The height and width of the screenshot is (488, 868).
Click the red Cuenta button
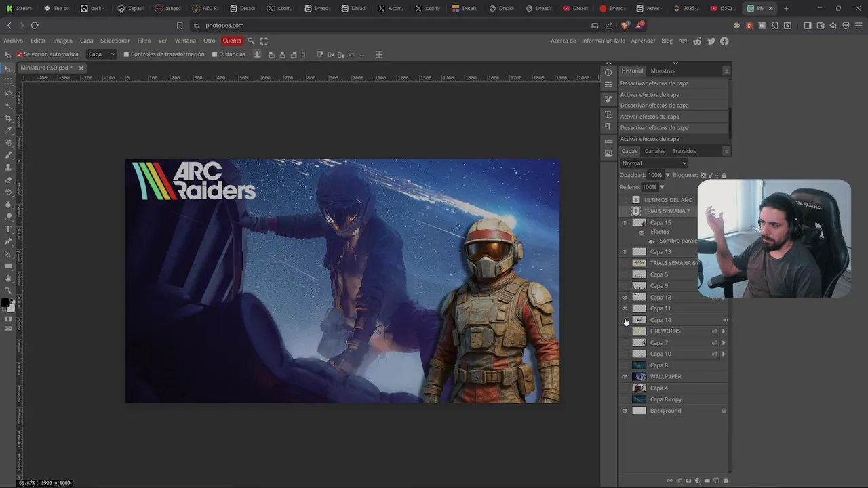pos(232,41)
